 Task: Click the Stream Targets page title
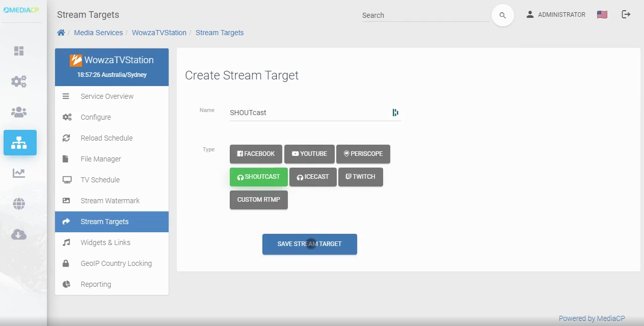pos(88,15)
